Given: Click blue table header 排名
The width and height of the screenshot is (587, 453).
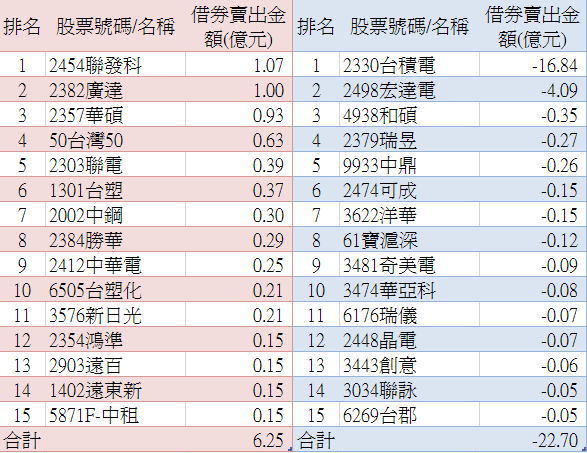Looking at the screenshot, I should coord(316,27).
